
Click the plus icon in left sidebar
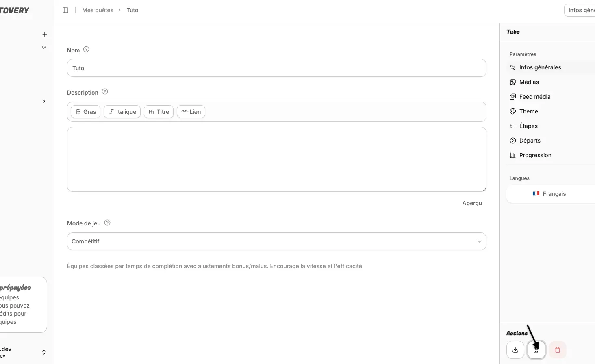click(45, 35)
